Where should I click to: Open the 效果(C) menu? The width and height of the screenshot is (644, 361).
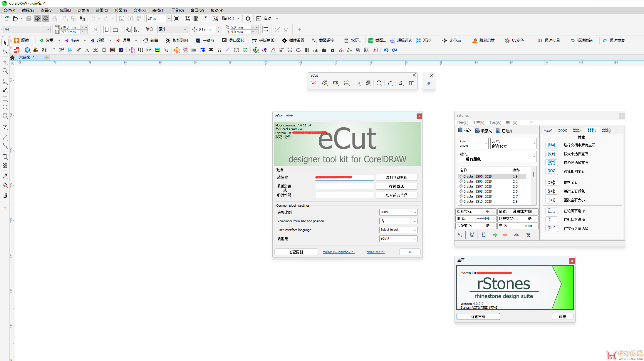pos(102,10)
